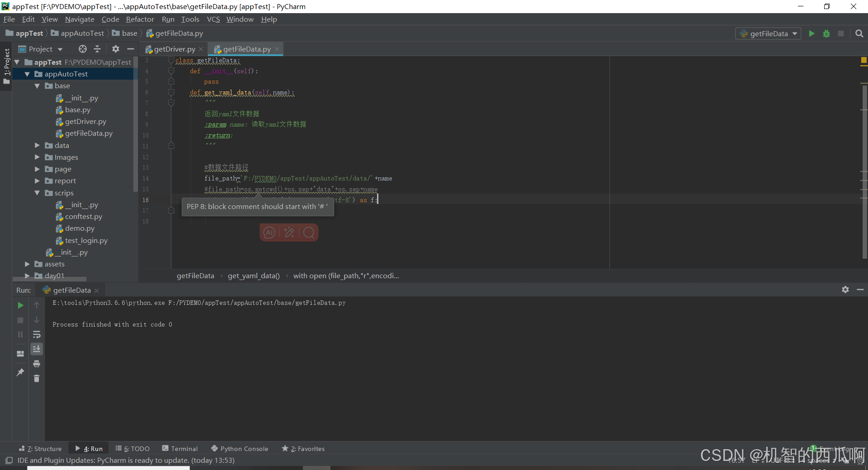
Task: Restore layout icon in Run panel
Action: 20,353
